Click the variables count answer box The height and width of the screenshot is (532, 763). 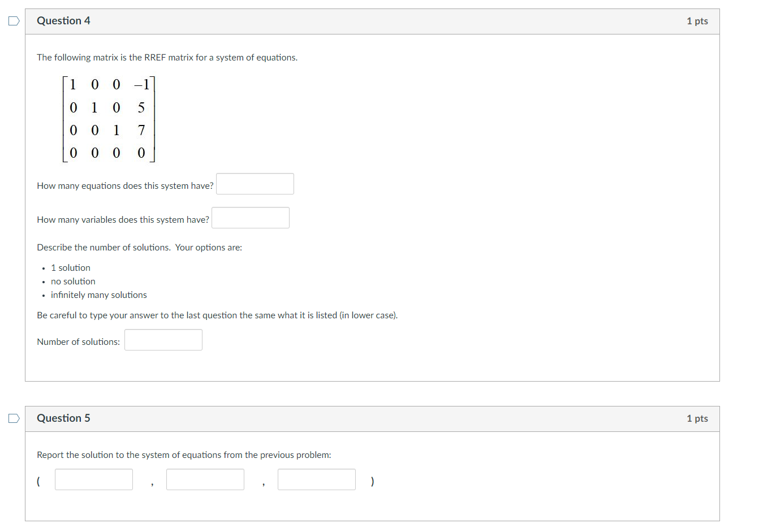coord(250,217)
